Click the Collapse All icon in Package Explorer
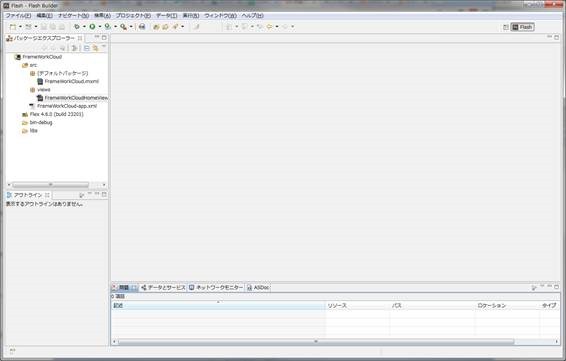 [87, 48]
